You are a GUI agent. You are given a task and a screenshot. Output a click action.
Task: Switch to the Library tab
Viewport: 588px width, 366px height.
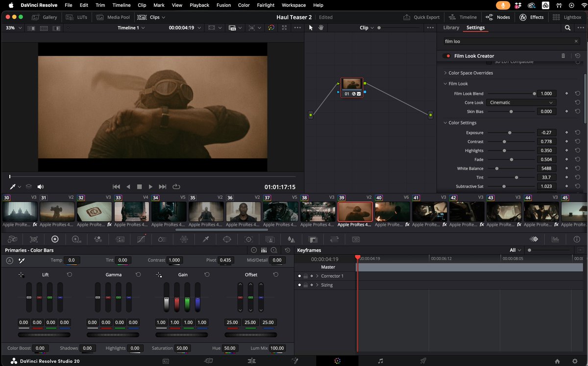pyautogui.click(x=451, y=27)
